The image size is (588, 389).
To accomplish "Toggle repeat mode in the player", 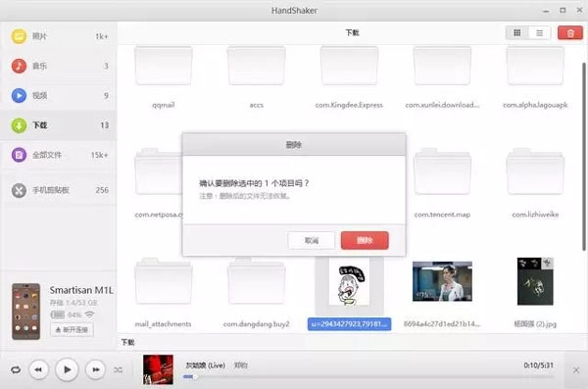I will [x=16, y=369].
